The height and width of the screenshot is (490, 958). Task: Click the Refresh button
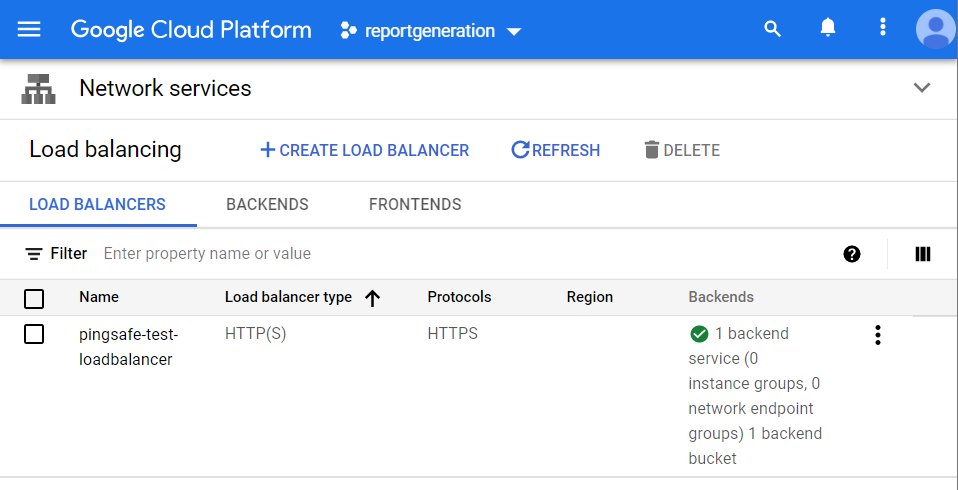coord(555,151)
